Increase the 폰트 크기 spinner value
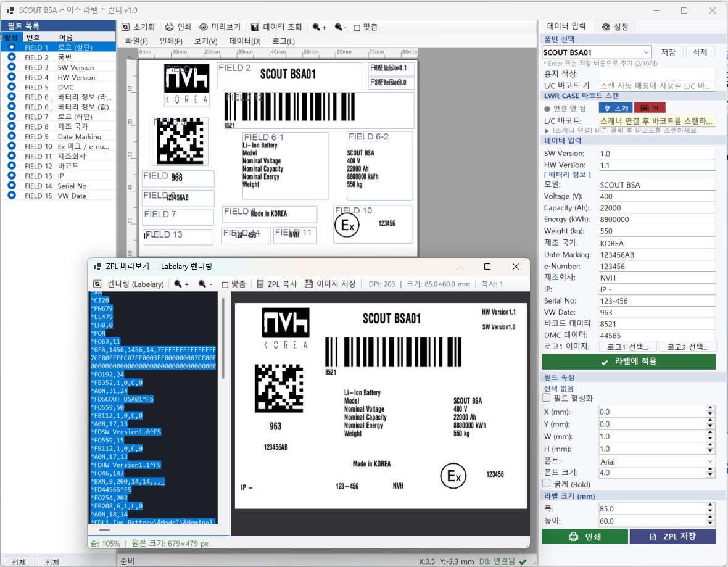 [x=710, y=470]
